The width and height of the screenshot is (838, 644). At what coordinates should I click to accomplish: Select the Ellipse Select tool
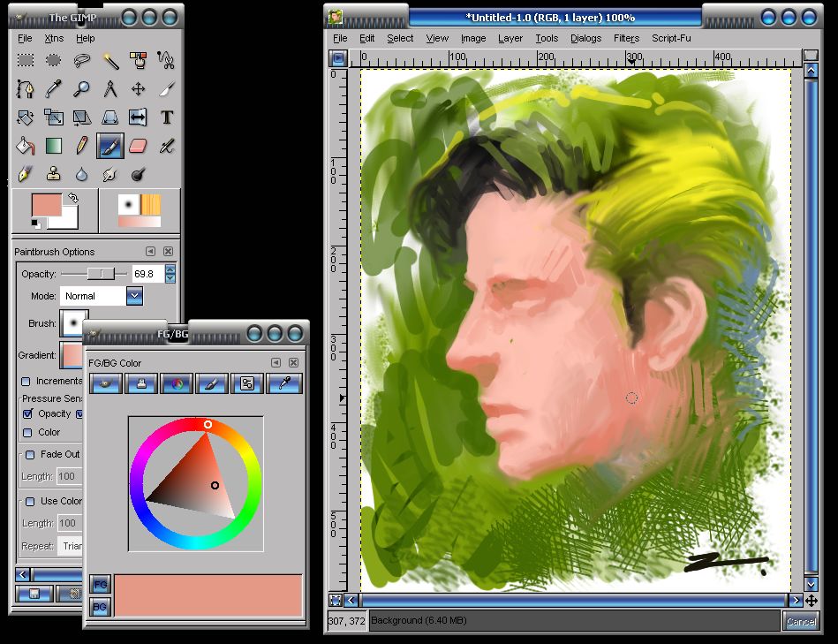pyautogui.click(x=54, y=60)
